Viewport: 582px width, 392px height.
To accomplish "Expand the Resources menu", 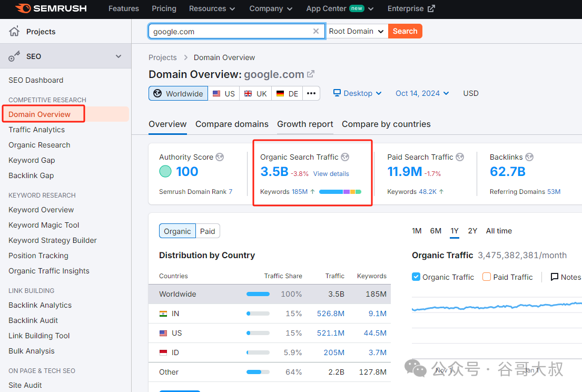I will point(212,8).
